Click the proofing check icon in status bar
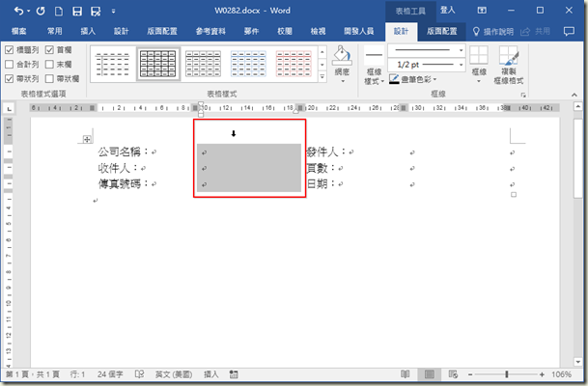Screen dimensions: 588x386 139,374
